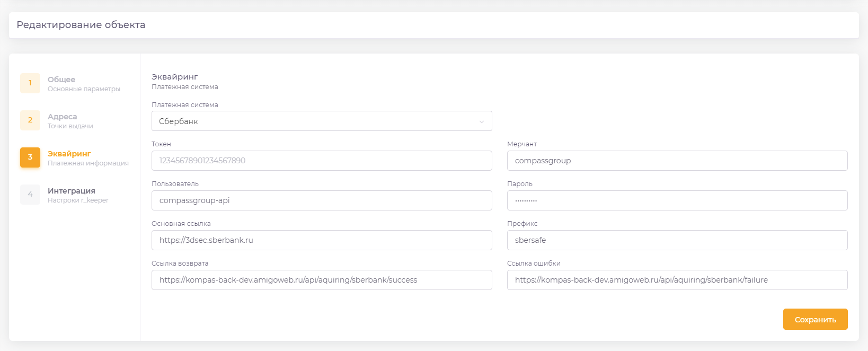Focus the Пароль password field
This screenshot has height=351, width=868.
[677, 200]
